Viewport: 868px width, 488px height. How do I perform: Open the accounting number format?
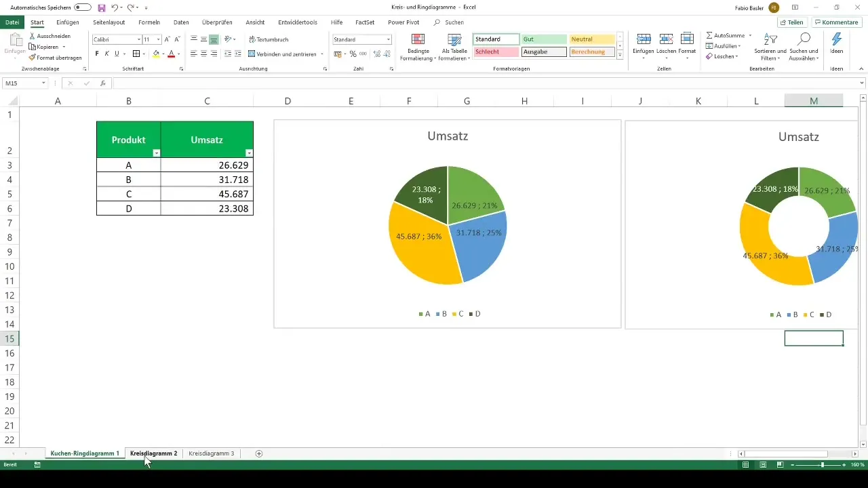338,54
